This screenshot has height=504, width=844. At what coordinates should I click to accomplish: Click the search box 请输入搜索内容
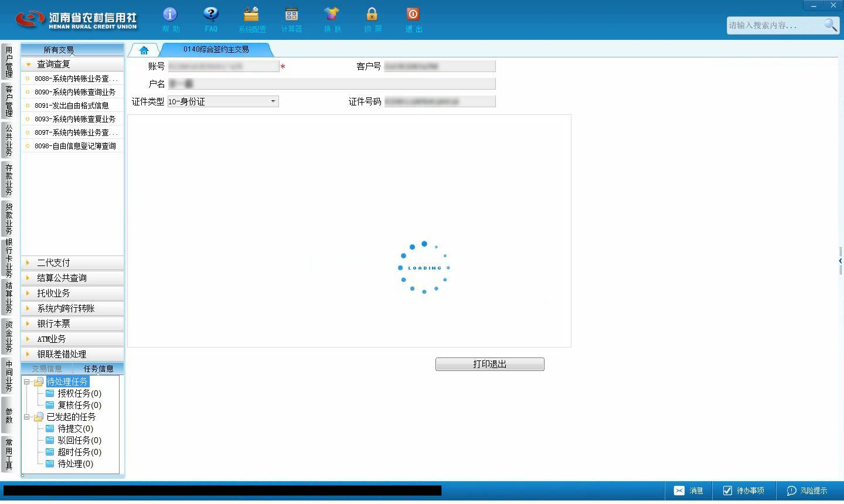[774, 25]
